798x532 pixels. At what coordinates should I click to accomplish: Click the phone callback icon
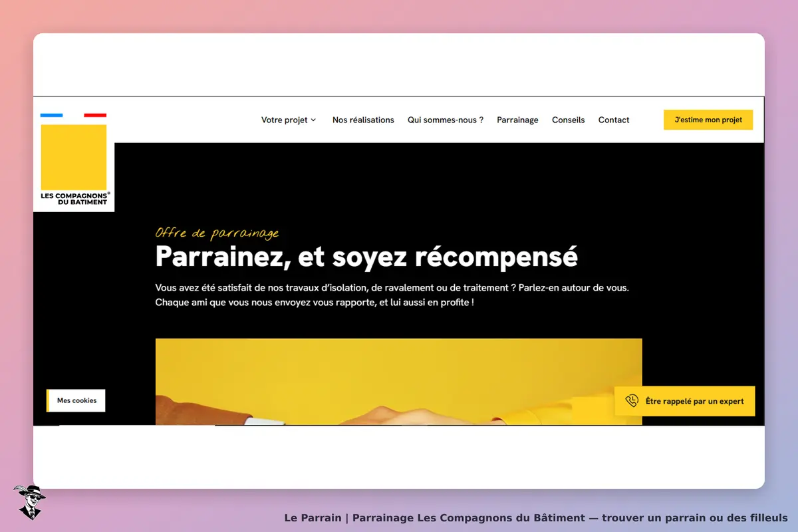[632, 401]
